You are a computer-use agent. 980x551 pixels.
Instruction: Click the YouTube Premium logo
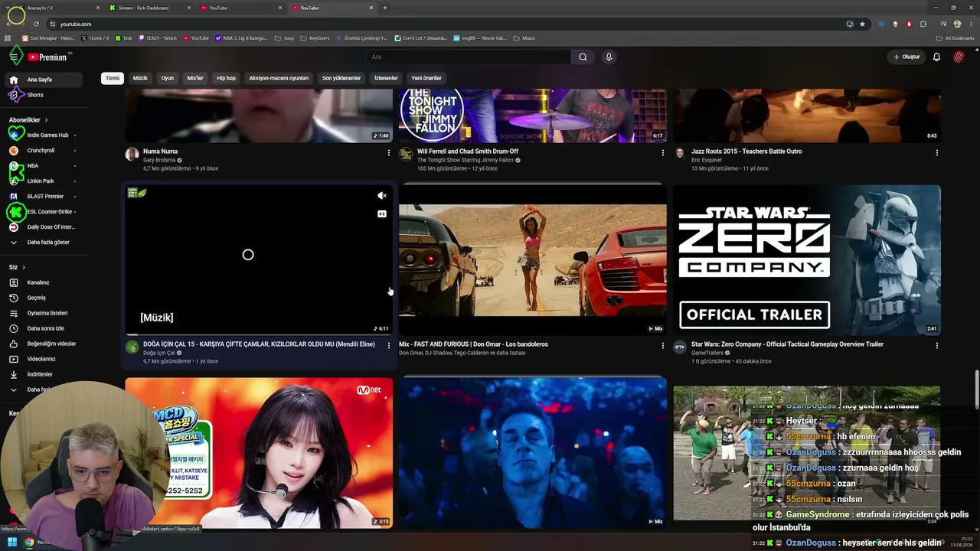tap(48, 57)
